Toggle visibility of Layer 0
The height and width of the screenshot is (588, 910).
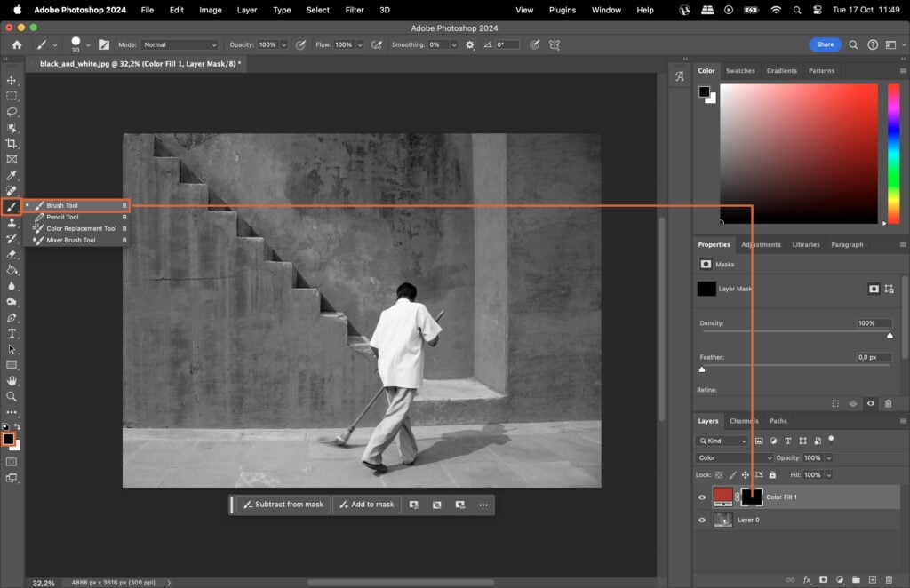point(701,520)
